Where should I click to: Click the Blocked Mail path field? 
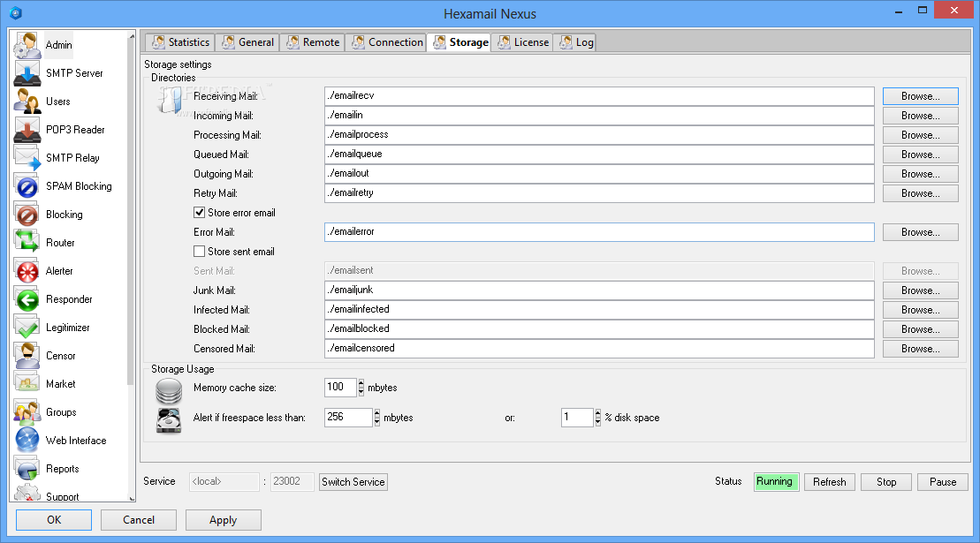[599, 329]
